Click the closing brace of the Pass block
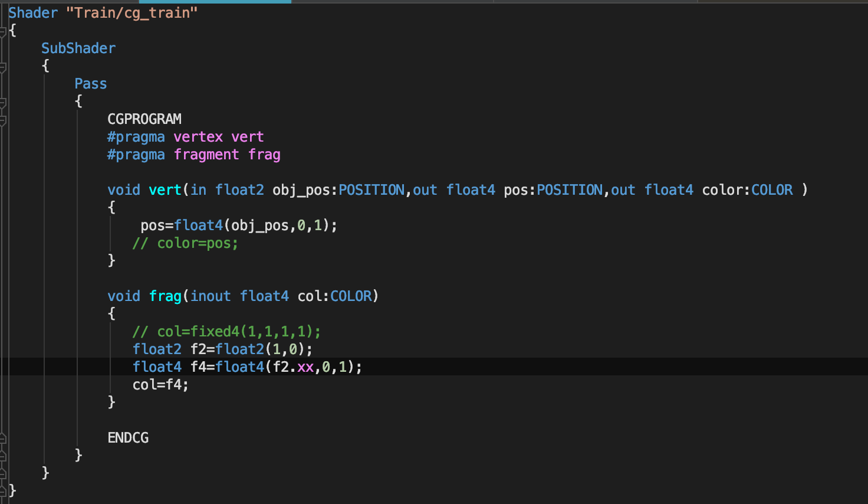This screenshot has height=504, width=868. point(78,456)
